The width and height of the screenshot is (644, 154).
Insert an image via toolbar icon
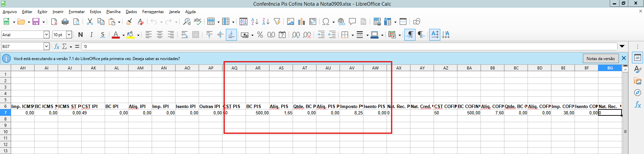click(x=291, y=22)
